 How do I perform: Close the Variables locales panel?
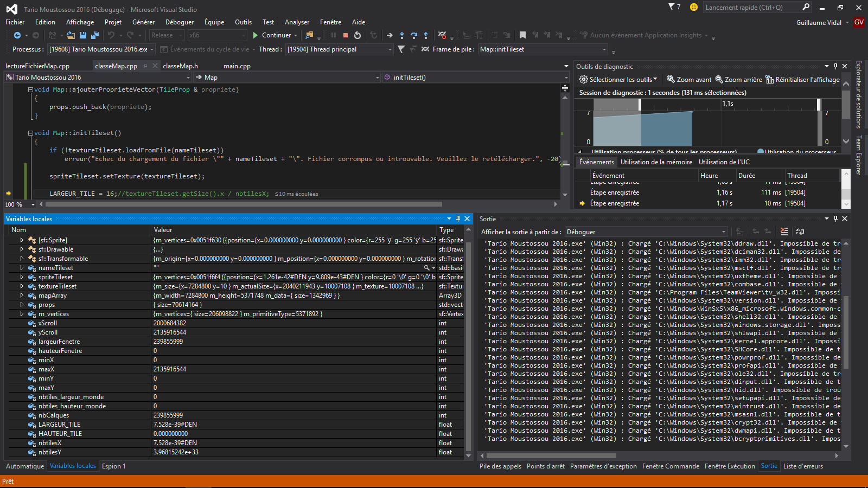pyautogui.click(x=467, y=219)
